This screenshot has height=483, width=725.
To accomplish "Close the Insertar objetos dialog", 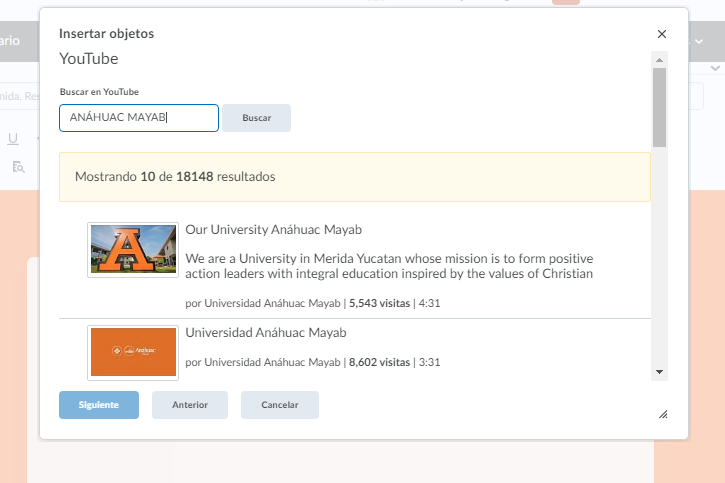I will click(662, 34).
